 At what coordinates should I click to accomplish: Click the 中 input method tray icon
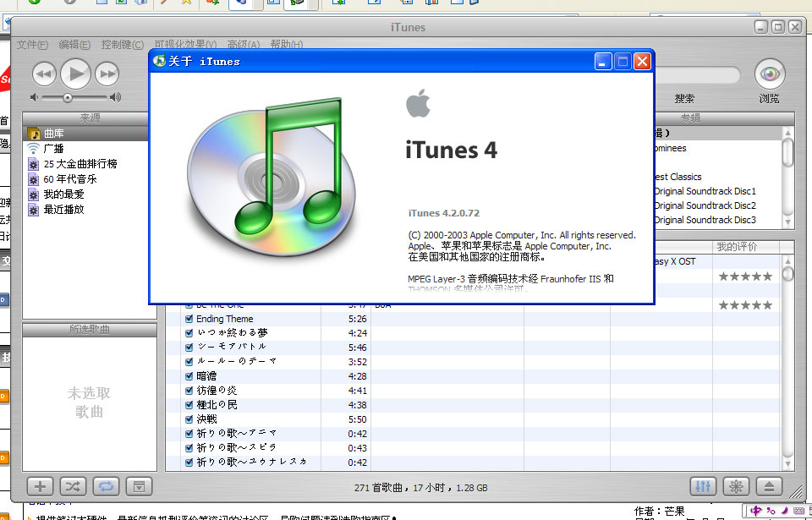coord(756,512)
